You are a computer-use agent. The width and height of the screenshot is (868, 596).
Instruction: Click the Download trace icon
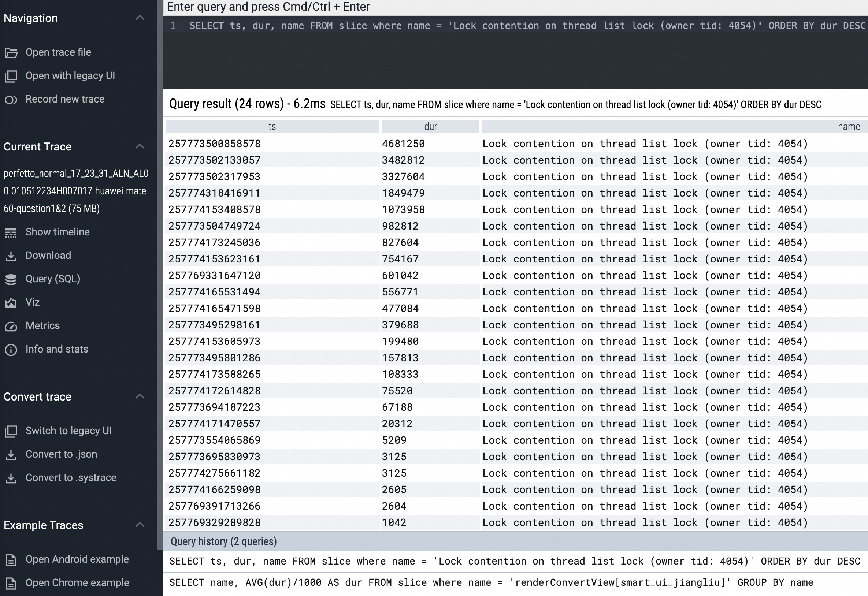[11, 256]
